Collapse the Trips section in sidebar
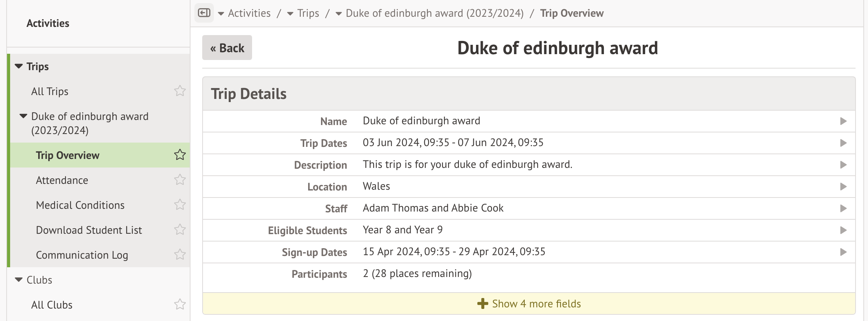The width and height of the screenshot is (868, 321). point(19,66)
